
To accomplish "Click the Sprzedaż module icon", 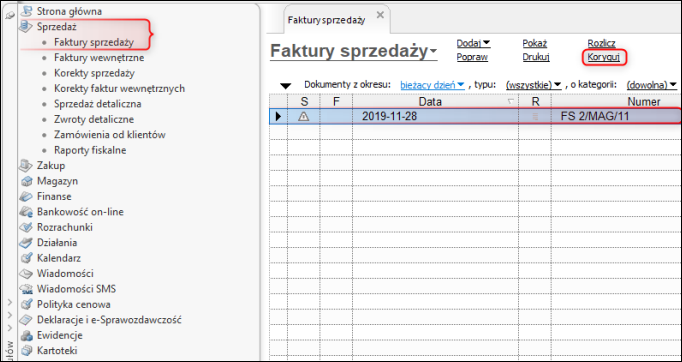I will [27, 27].
